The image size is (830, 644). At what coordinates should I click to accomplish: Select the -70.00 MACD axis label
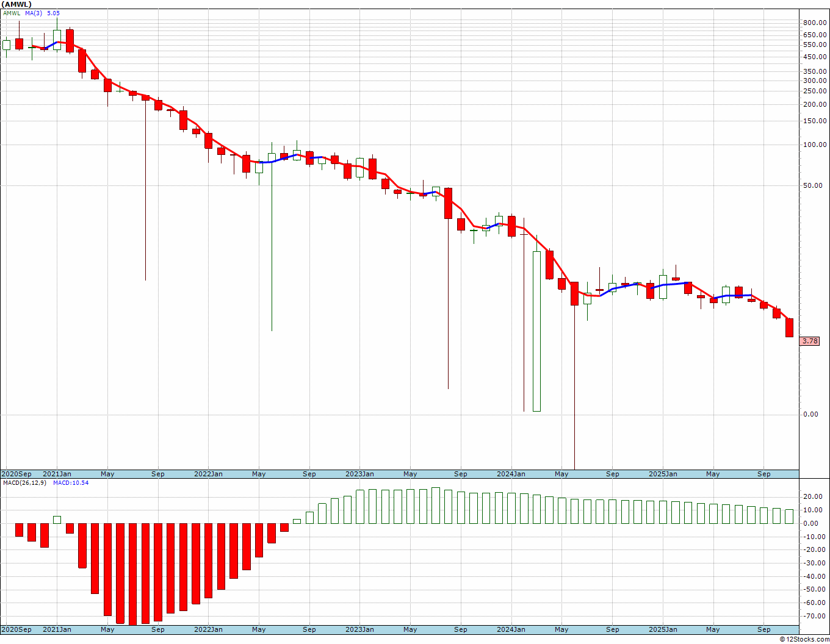(x=816, y=616)
